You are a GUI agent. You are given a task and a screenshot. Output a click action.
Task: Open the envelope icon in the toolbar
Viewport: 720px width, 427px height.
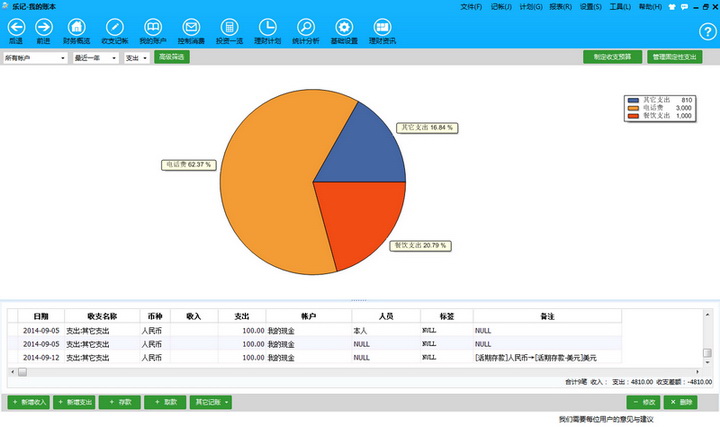tap(191, 28)
